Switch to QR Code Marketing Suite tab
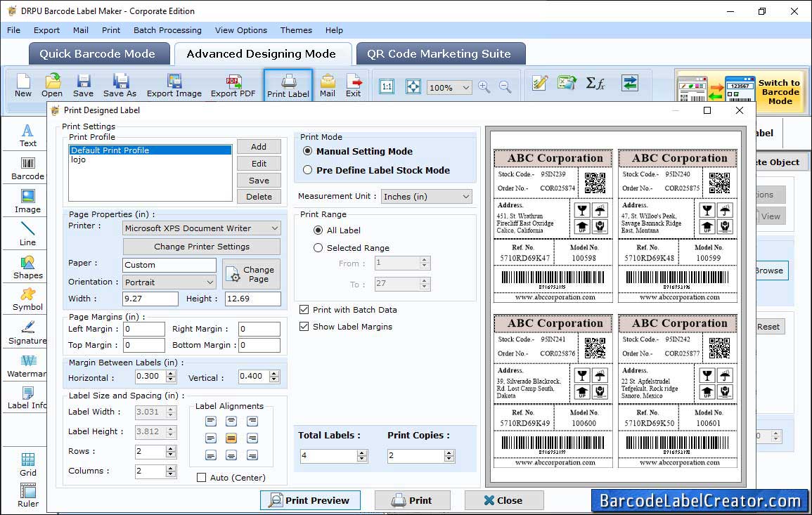 [440, 54]
